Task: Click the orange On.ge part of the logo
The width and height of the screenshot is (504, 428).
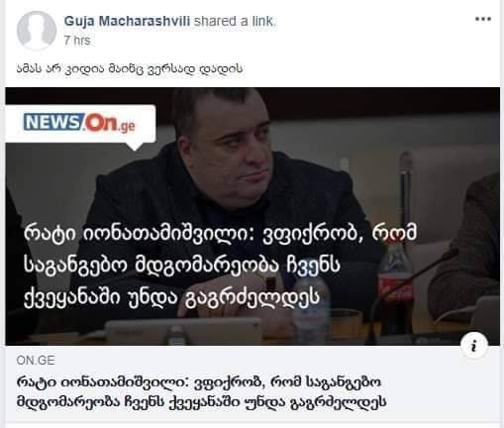Action: coord(109,124)
